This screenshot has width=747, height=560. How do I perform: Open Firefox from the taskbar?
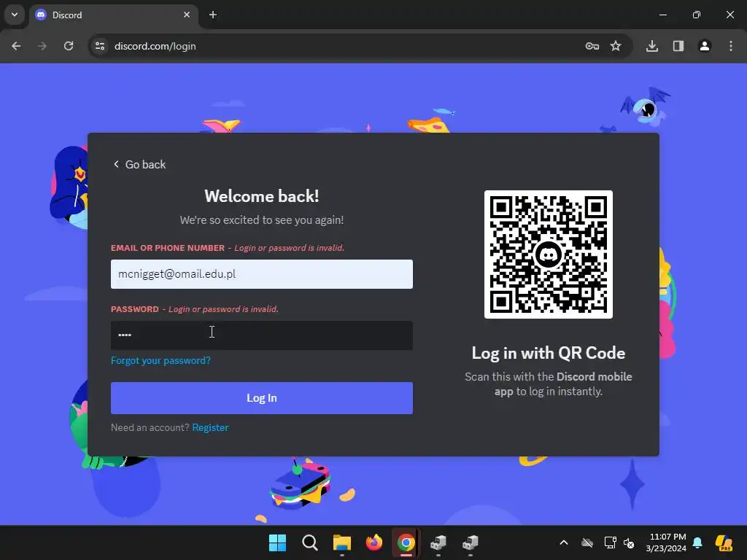click(374, 542)
